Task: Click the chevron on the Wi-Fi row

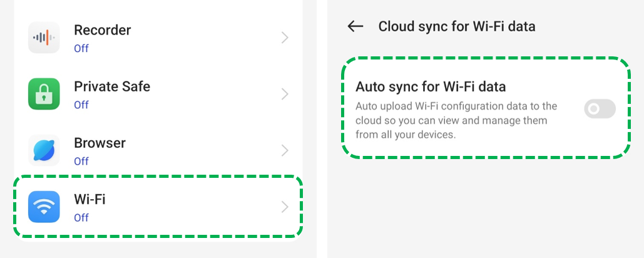Action: click(x=285, y=207)
